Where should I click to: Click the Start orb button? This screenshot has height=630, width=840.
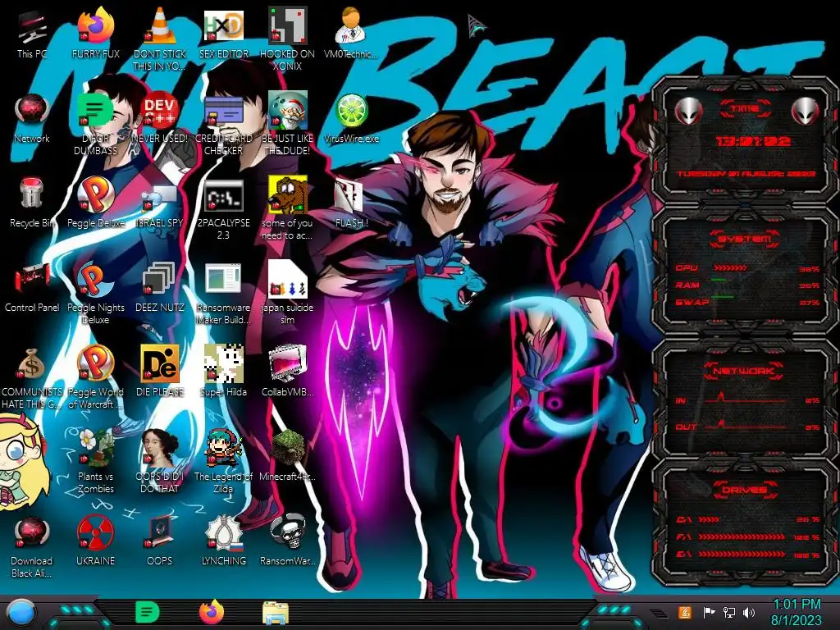21,613
